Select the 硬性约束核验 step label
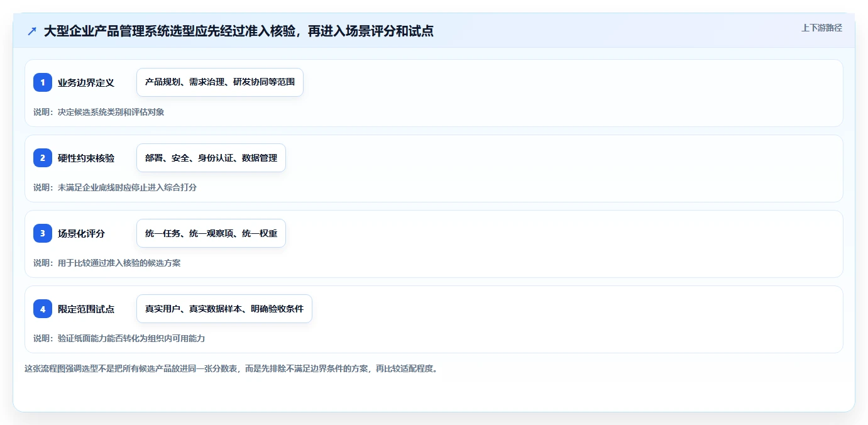 click(x=86, y=158)
